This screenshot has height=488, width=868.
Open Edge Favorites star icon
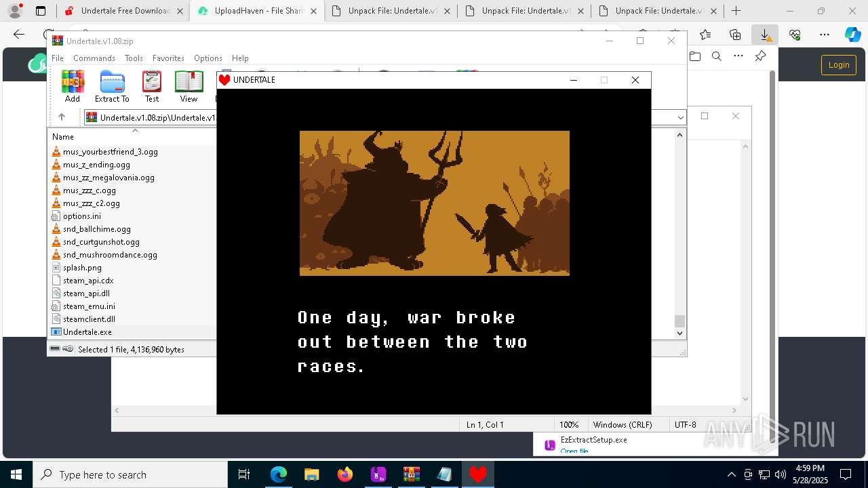pos(705,35)
